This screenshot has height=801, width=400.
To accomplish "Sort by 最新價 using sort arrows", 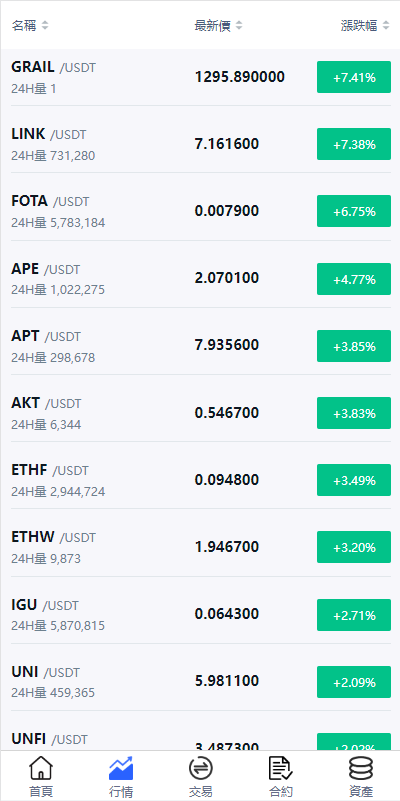I will point(239,26).
